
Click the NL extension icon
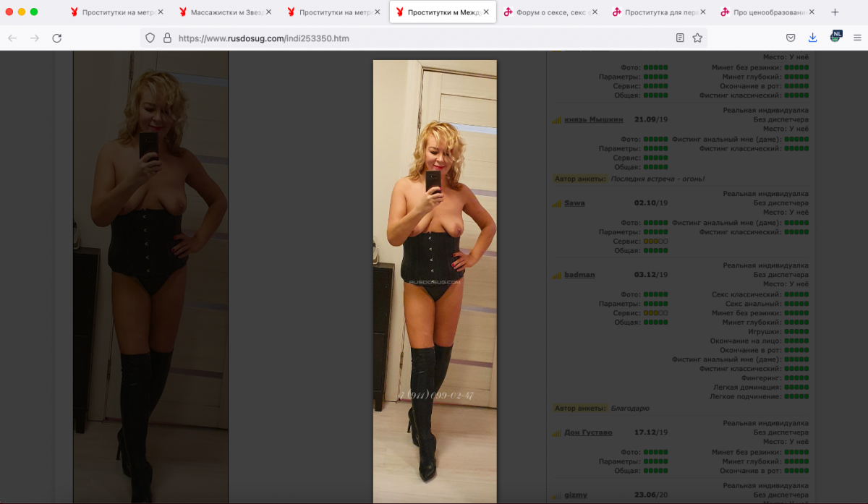835,36
